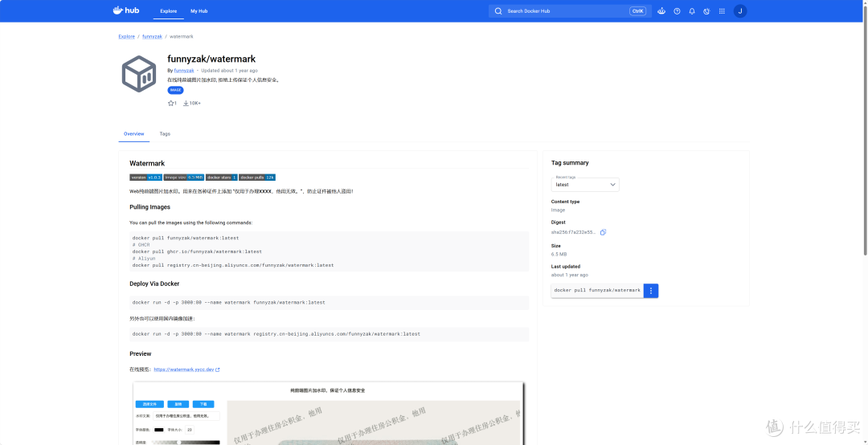This screenshot has height=445, width=868.
Task: Click the 'Updated about 1 year ago' text
Action: [x=230, y=71]
